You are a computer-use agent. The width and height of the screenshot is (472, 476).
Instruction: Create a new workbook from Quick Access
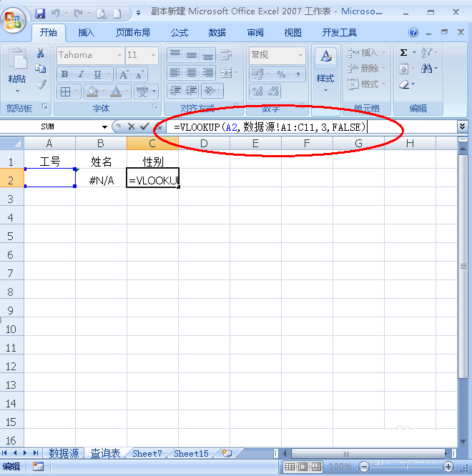117,14
